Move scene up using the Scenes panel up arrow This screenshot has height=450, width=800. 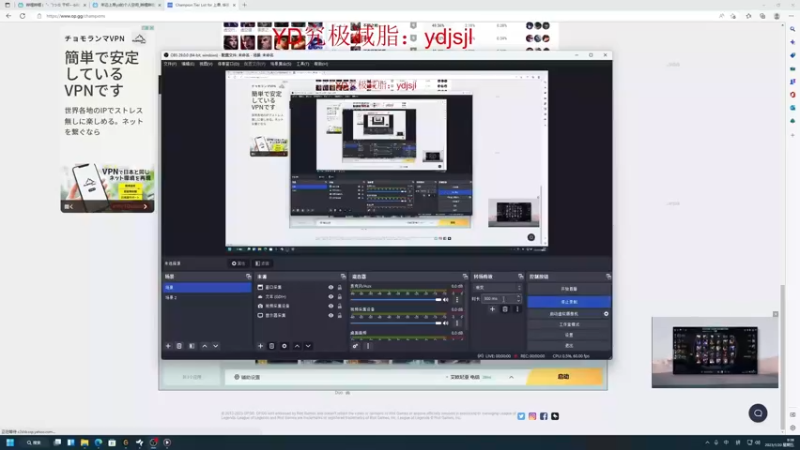[205, 346]
